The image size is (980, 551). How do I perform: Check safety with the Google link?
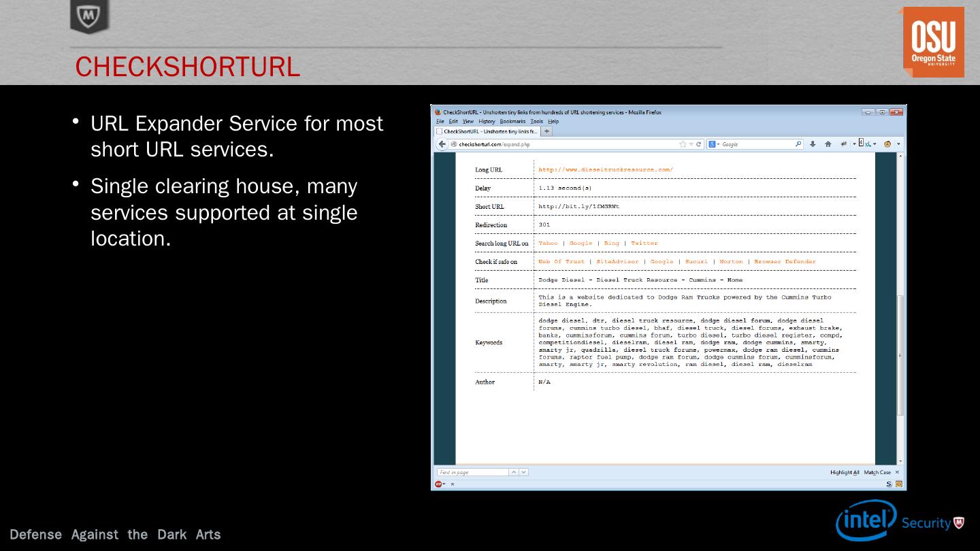click(661, 261)
